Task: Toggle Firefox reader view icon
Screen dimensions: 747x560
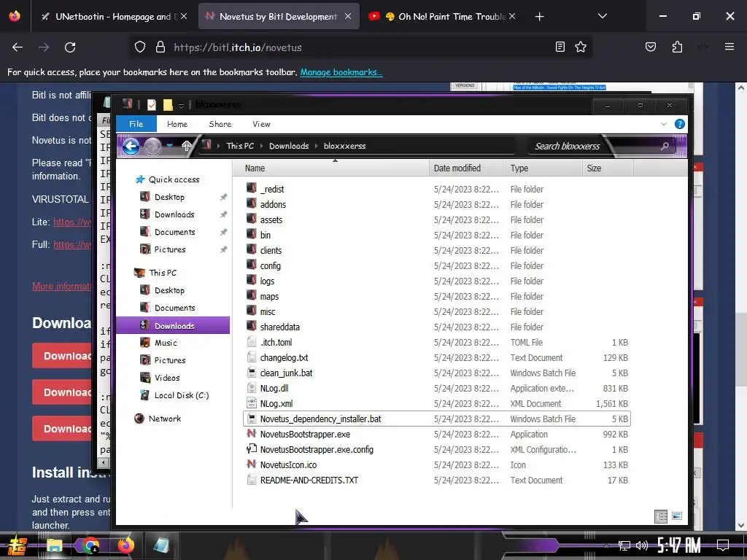Action: tap(560, 47)
